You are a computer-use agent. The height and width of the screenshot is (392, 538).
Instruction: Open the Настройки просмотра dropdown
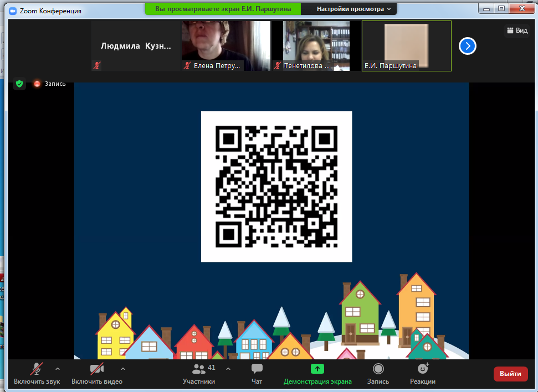coord(353,9)
